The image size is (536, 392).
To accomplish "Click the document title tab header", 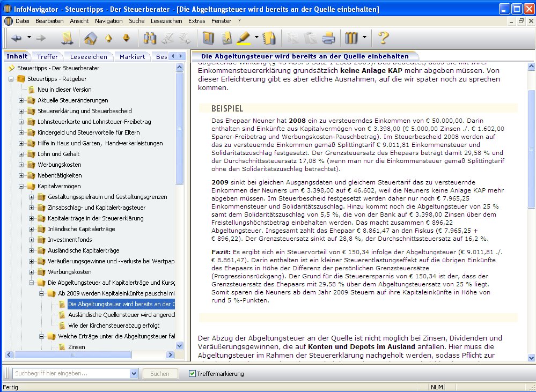I will coord(305,56).
